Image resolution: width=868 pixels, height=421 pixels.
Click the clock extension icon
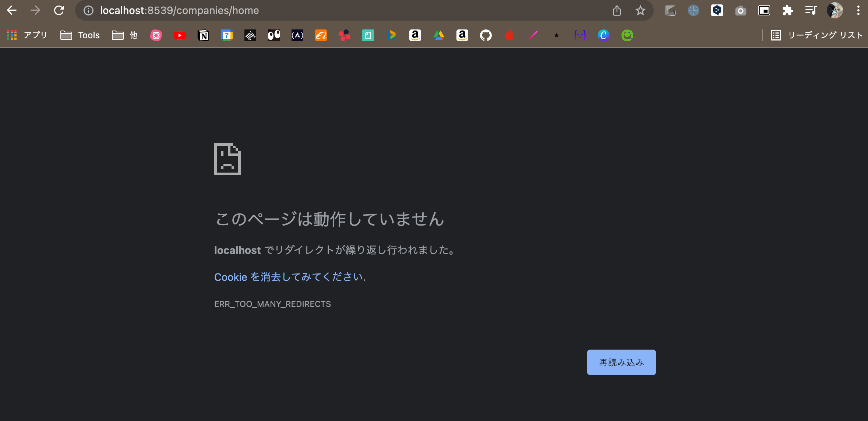(x=693, y=10)
